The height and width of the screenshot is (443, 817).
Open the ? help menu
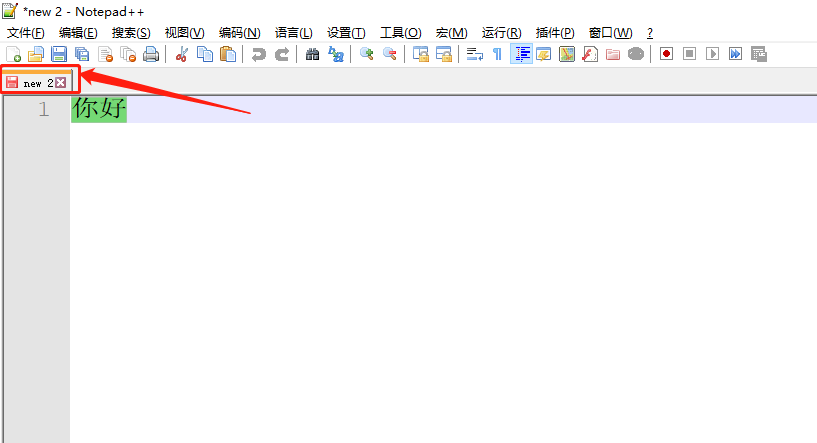pos(650,33)
